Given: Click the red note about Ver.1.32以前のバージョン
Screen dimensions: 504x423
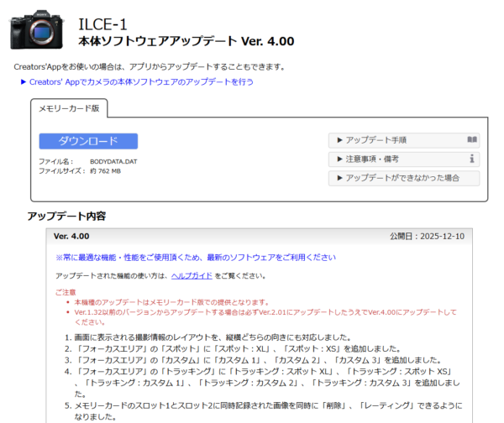Looking at the screenshot, I should point(265,317).
